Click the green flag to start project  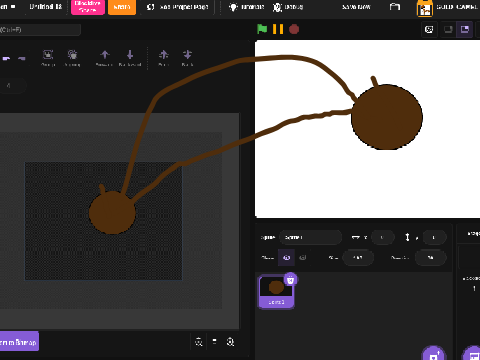click(x=262, y=29)
